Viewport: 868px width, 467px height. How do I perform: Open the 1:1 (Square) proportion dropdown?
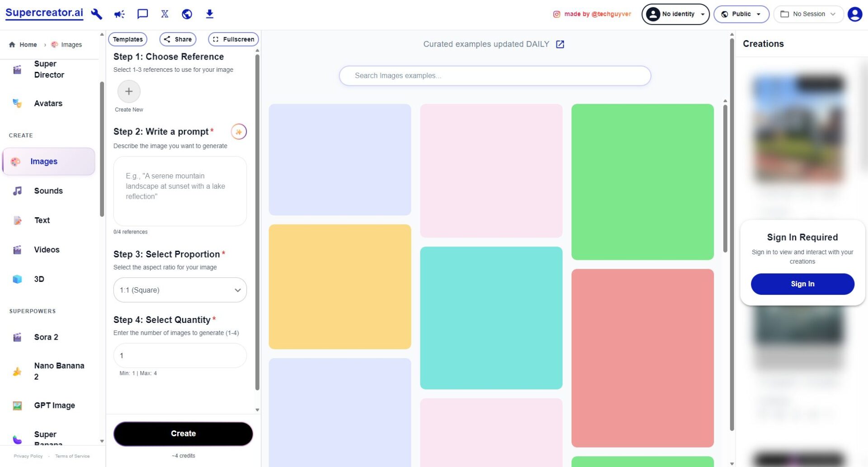180,290
